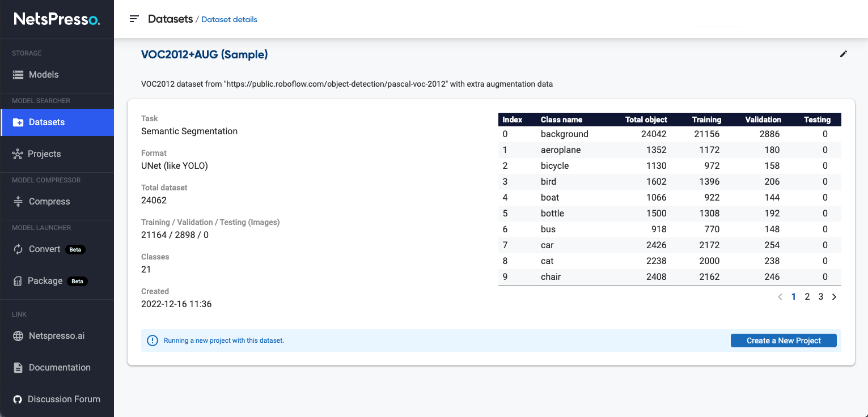Click the Index column header

click(x=513, y=120)
